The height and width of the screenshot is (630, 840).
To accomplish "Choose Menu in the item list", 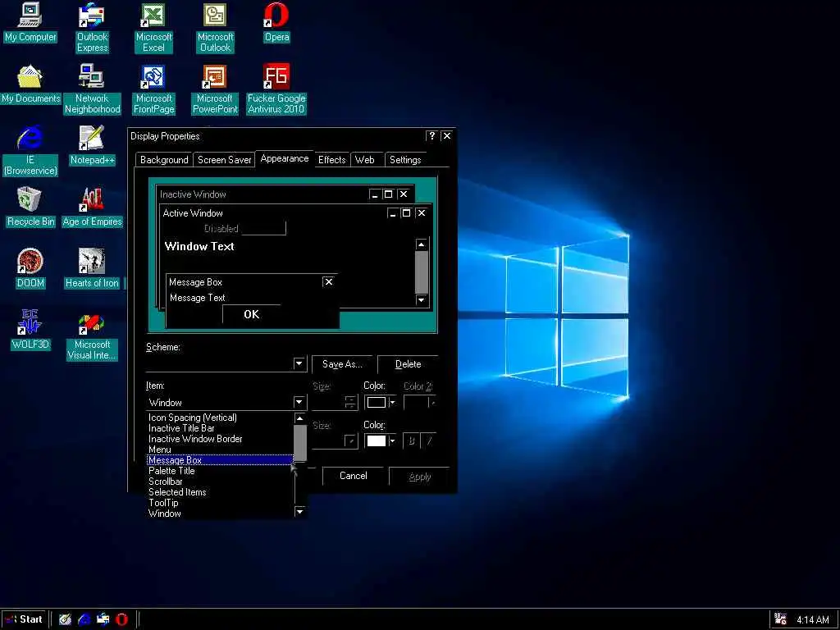I will pyautogui.click(x=220, y=450).
